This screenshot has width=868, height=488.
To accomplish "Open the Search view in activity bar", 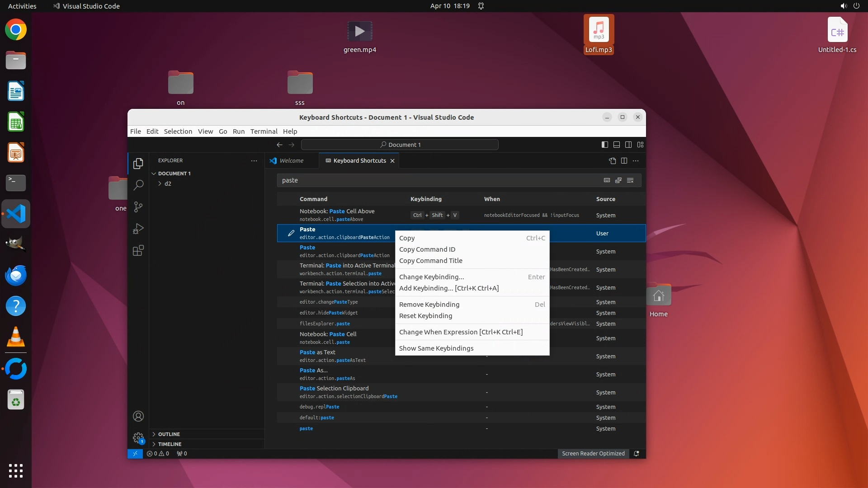I will [x=138, y=185].
